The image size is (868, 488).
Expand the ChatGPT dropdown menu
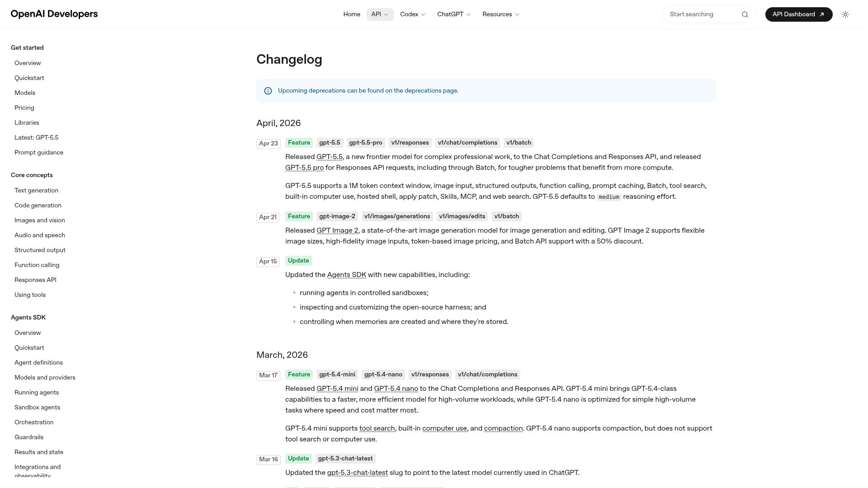tap(454, 14)
